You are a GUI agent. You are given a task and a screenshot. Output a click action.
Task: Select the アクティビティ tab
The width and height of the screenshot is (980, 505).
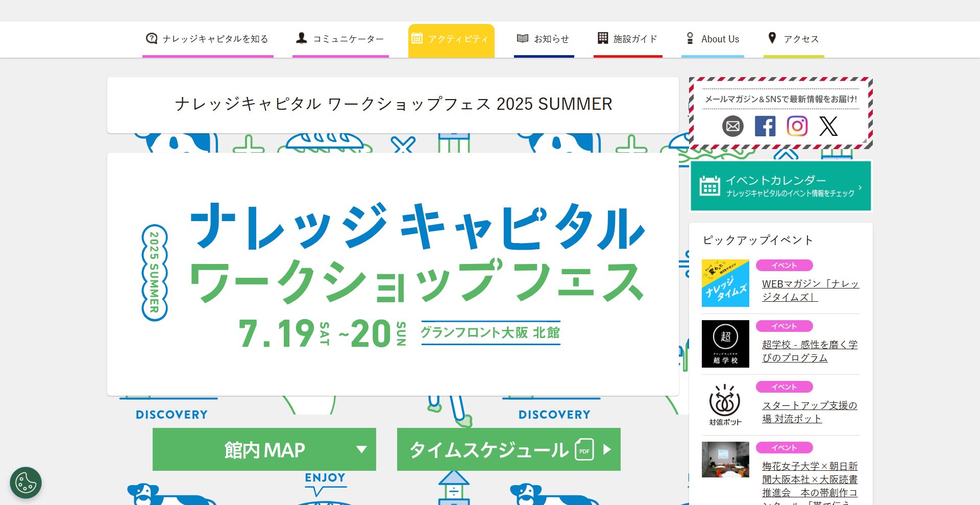[451, 40]
